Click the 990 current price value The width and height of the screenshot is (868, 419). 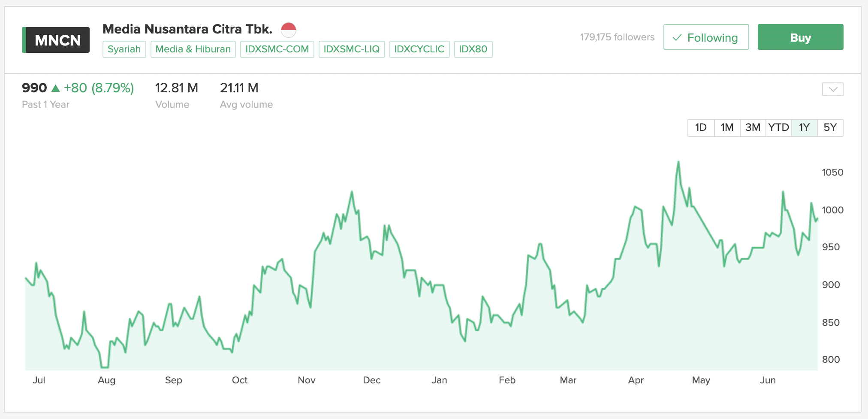coord(34,88)
